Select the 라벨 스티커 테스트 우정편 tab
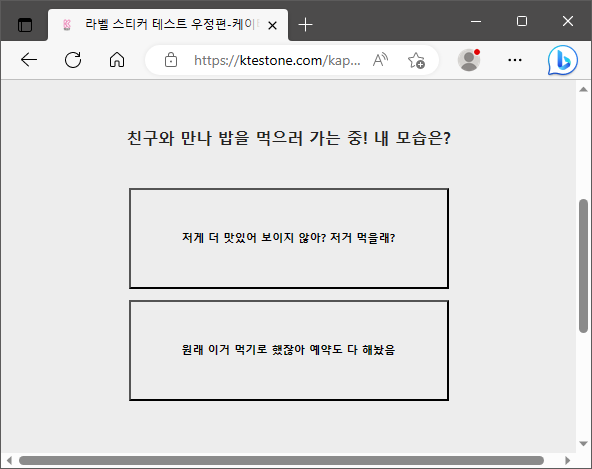The height and width of the screenshot is (469, 592). 168,25
